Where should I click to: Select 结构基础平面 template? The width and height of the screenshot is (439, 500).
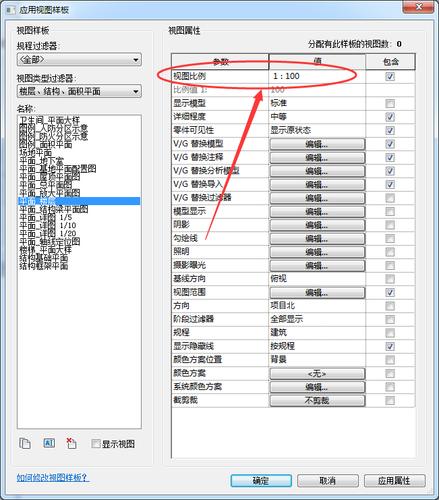click(x=43, y=258)
